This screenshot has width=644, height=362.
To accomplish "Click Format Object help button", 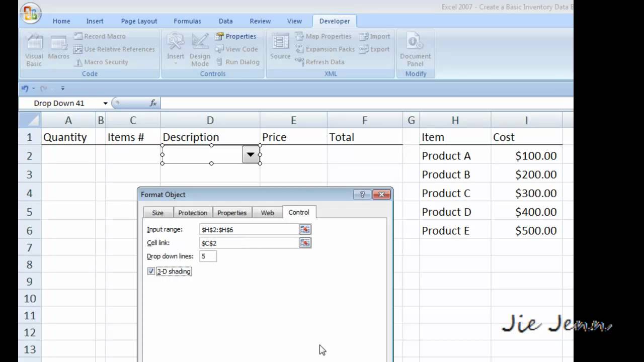I will coord(362,195).
